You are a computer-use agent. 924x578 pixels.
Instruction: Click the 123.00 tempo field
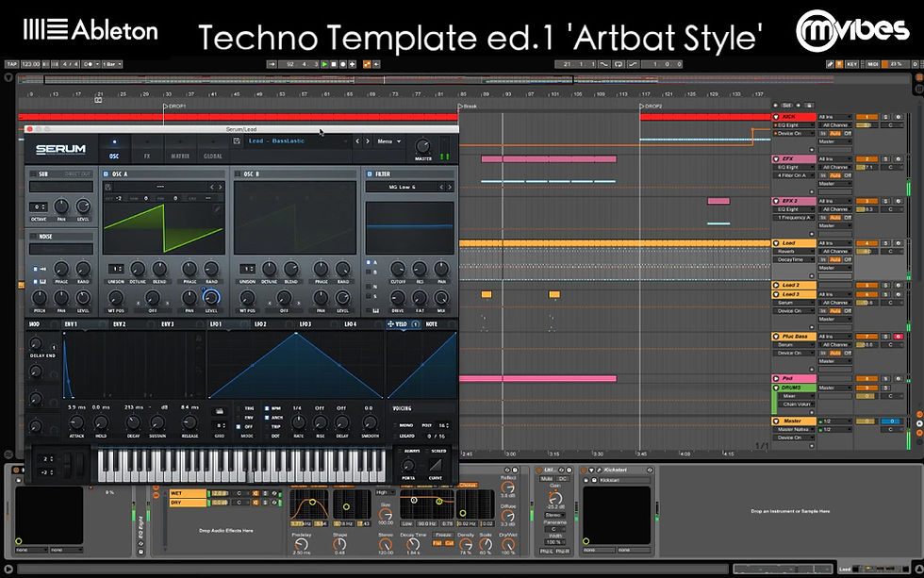[x=30, y=63]
